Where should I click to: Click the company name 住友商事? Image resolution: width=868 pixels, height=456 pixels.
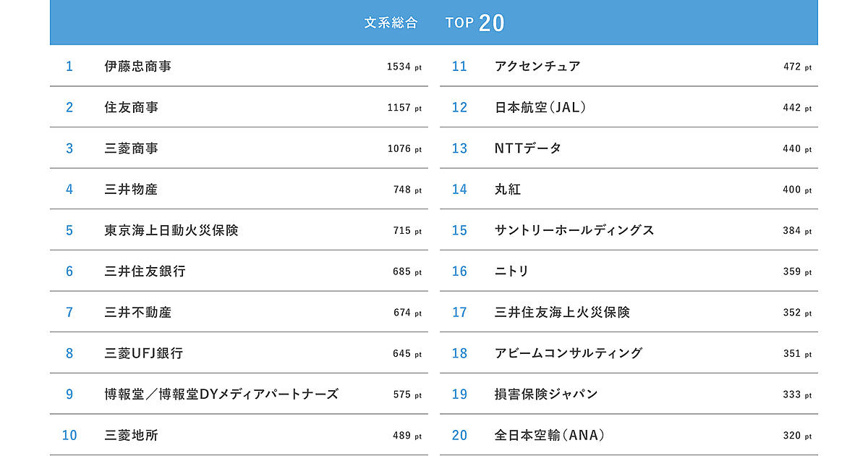tap(131, 107)
